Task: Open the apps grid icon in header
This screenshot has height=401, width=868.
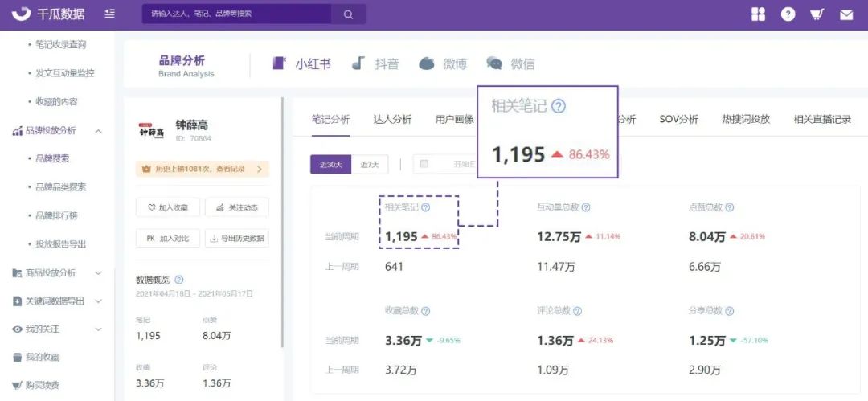Action: [758, 14]
